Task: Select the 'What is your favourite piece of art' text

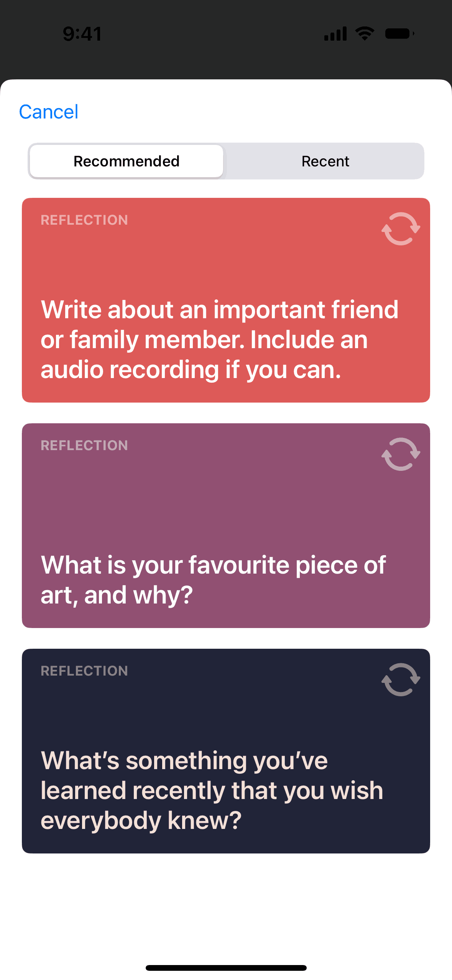Action: [213, 580]
